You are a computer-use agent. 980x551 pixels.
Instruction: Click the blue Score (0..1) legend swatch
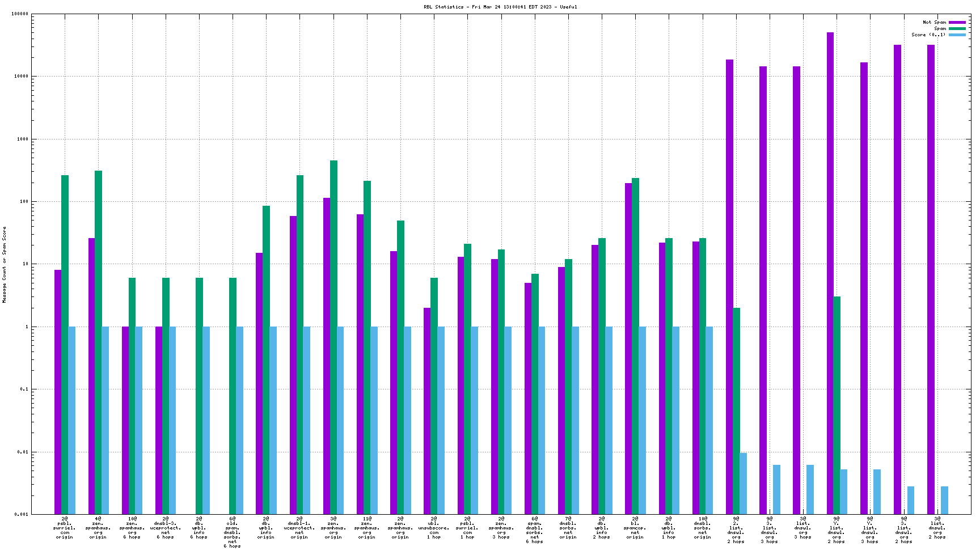(957, 35)
